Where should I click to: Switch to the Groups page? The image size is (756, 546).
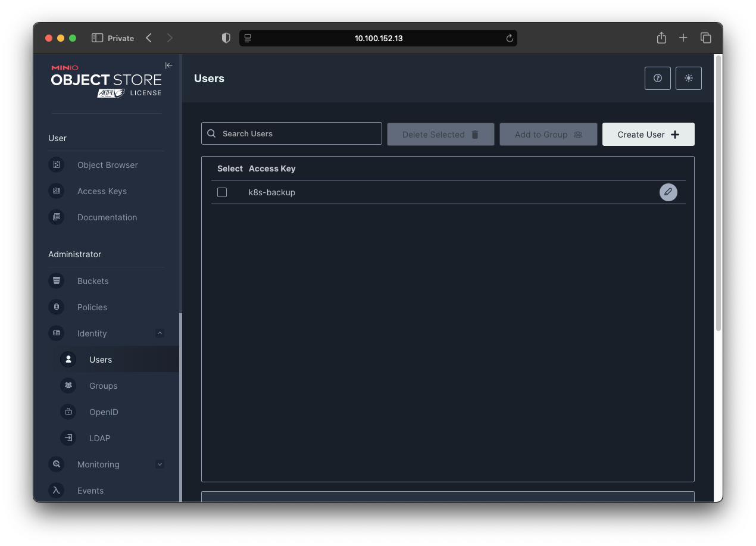pyautogui.click(x=103, y=385)
